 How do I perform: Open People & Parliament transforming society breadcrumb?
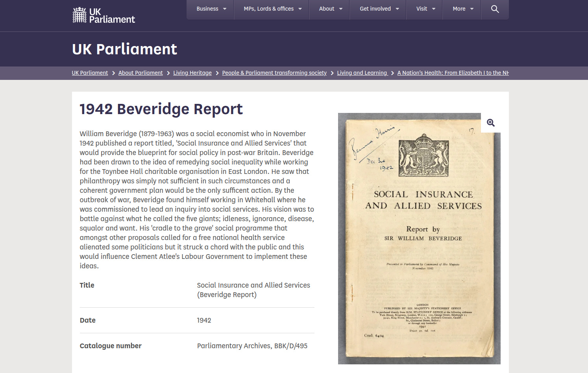[274, 73]
